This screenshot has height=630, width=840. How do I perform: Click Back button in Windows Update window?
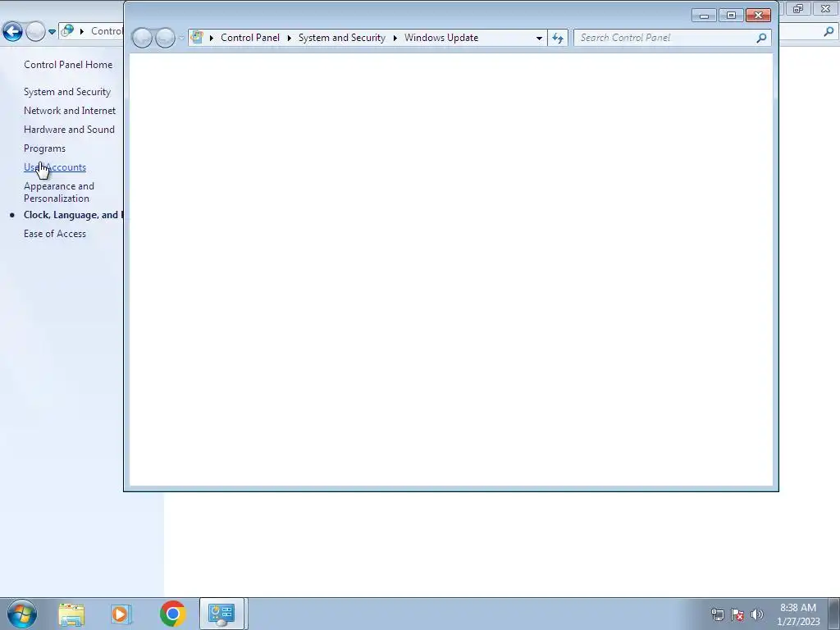point(142,38)
